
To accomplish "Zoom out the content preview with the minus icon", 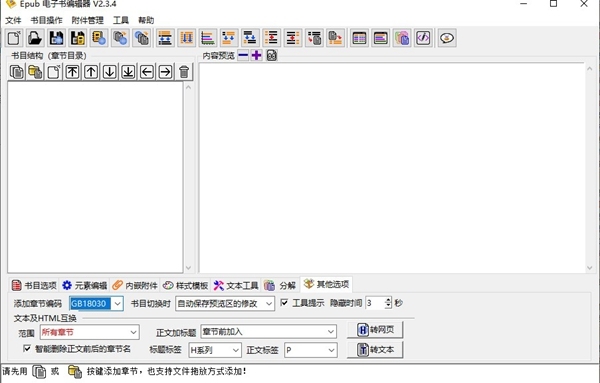I will point(243,55).
